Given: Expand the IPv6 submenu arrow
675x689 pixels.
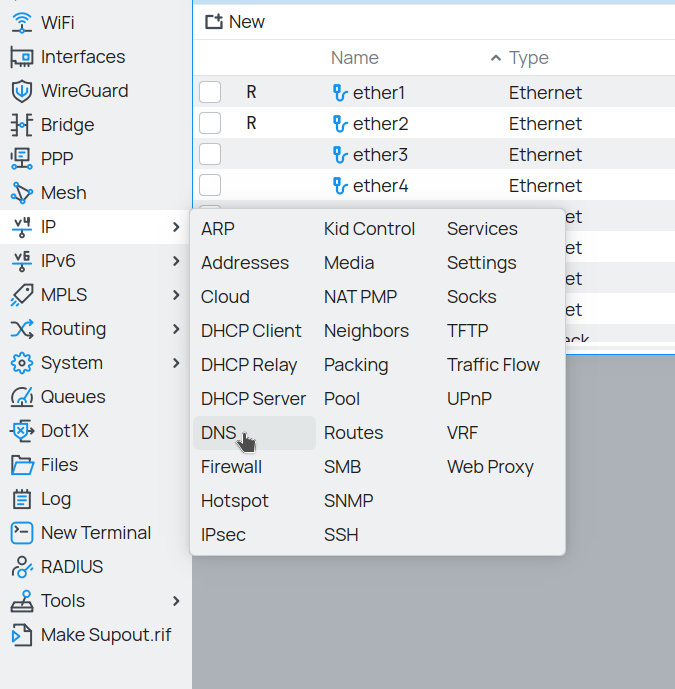Looking at the screenshot, I should coord(176,261).
